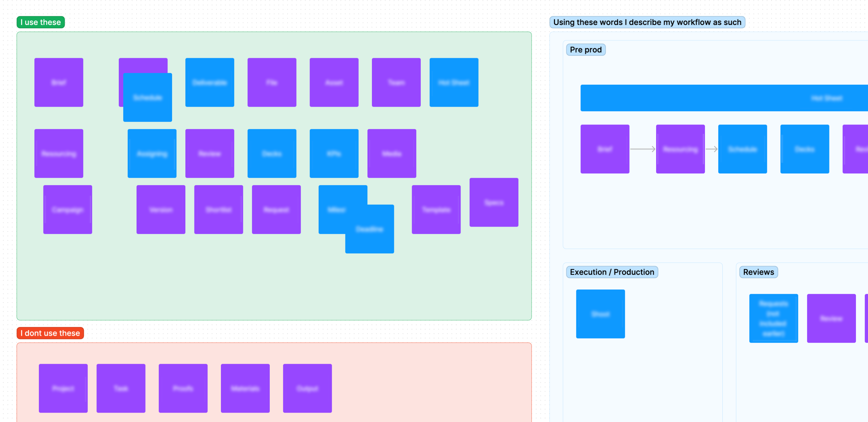Viewport: 868px width, 422px height.
Task: Click the 'Execution / Production' section title
Action: [x=612, y=272]
